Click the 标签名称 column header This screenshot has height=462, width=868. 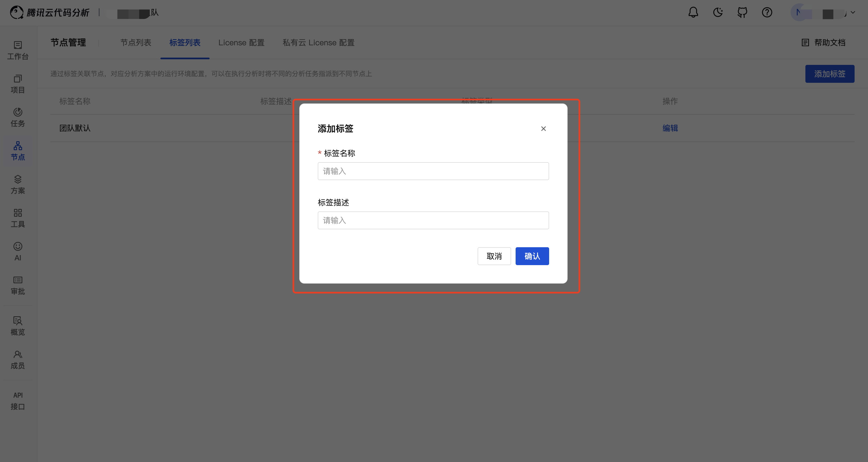click(75, 101)
